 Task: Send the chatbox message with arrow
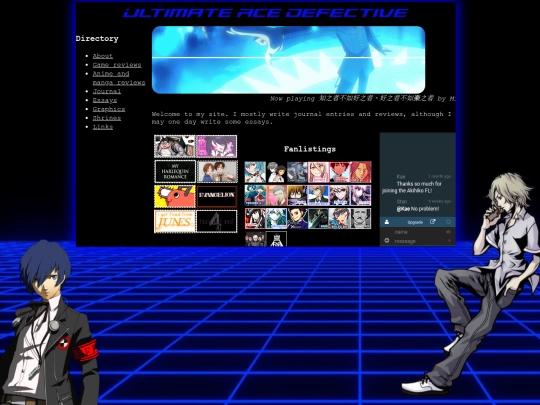point(449,241)
